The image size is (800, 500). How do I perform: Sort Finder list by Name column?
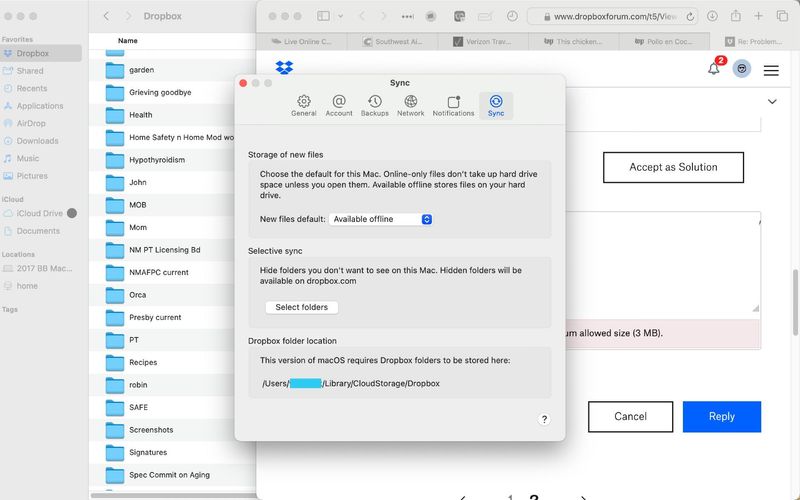[128, 41]
